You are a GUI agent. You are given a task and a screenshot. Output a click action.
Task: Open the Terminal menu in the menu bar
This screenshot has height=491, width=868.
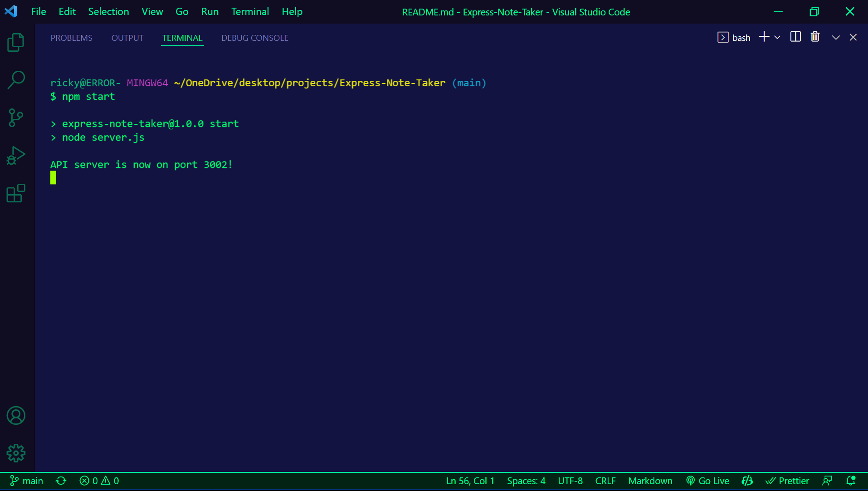250,11
